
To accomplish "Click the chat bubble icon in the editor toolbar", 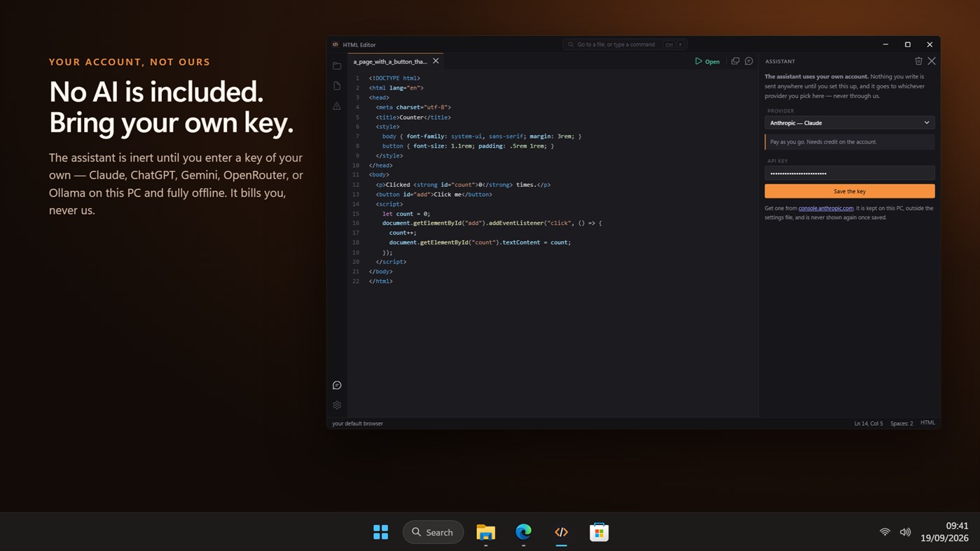I will 749,62.
